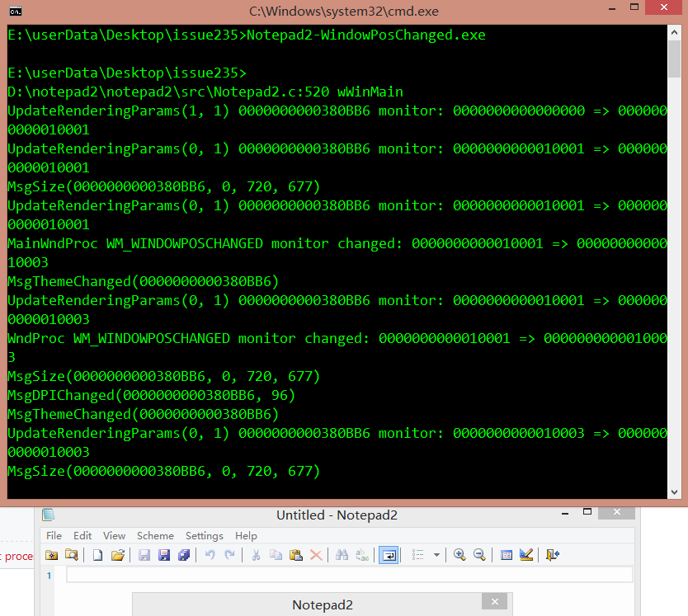Open Find with the binoculars icon
The width and height of the screenshot is (688, 616).
pyautogui.click(x=342, y=555)
